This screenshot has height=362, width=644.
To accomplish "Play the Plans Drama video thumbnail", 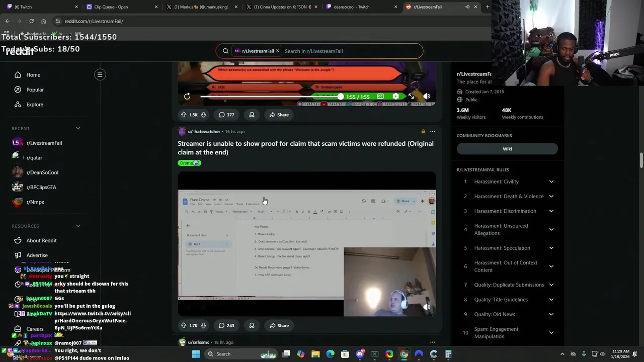I will tap(306, 244).
